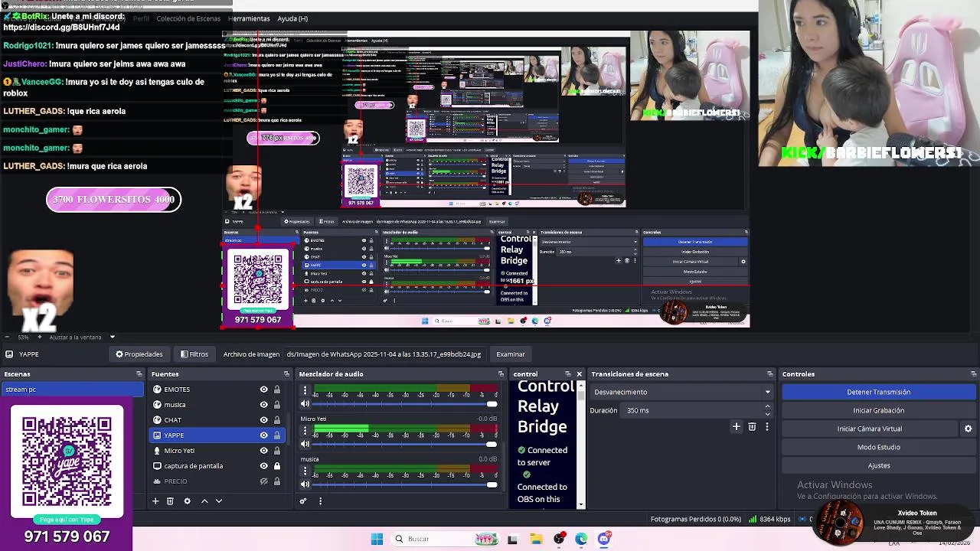Open Filtros for the selected source
Viewport: 980px width, 551px height.
194,354
